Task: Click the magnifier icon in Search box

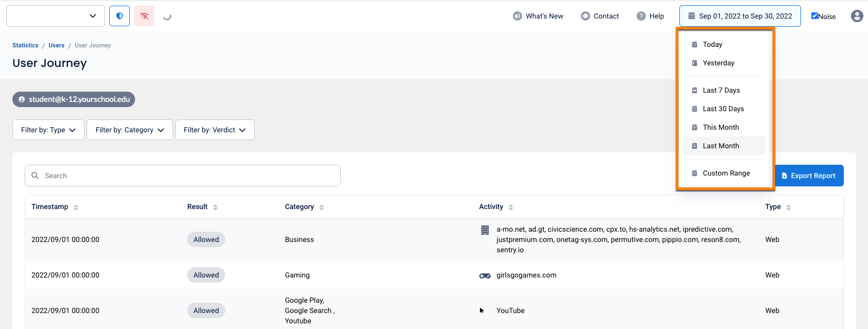Action: (x=35, y=176)
